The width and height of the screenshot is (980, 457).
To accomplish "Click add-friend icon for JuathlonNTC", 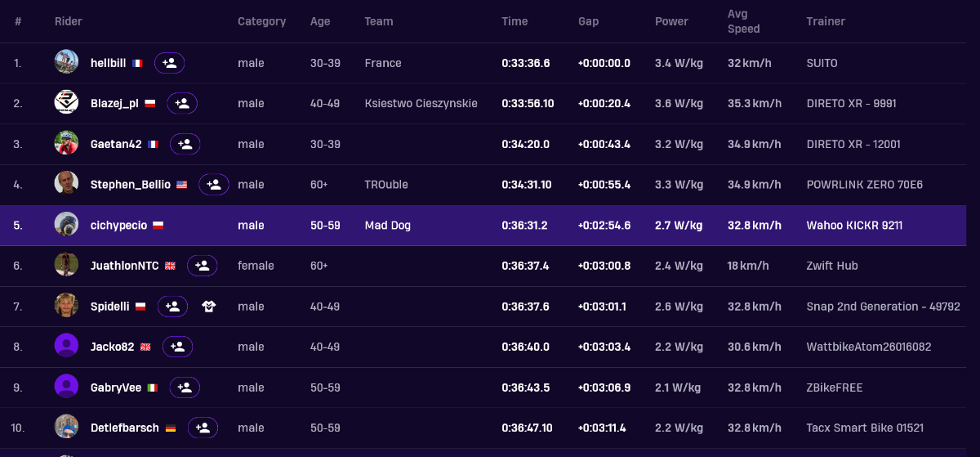I will 203,266.
